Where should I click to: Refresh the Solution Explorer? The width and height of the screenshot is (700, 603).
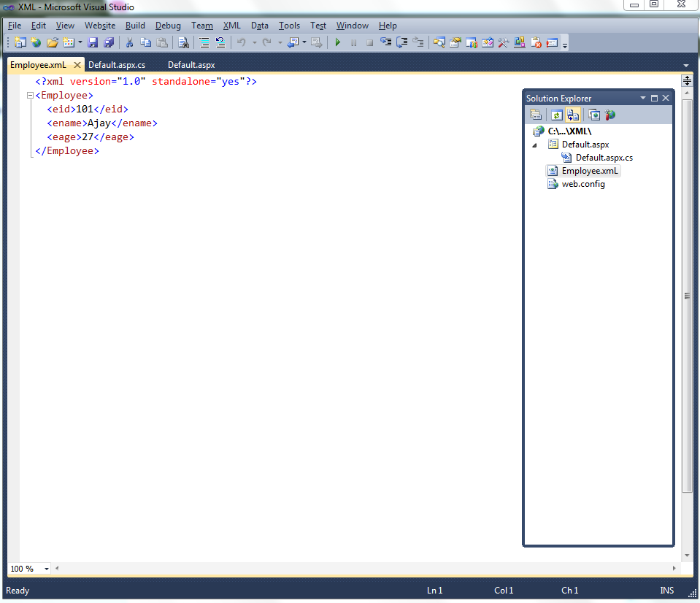pyautogui.click(x=556, y=115)
